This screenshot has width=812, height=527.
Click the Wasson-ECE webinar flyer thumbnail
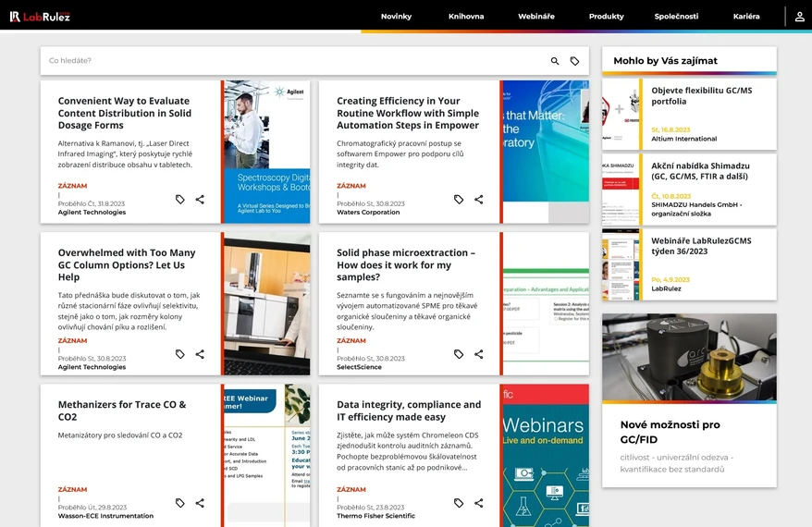[267, 456]
